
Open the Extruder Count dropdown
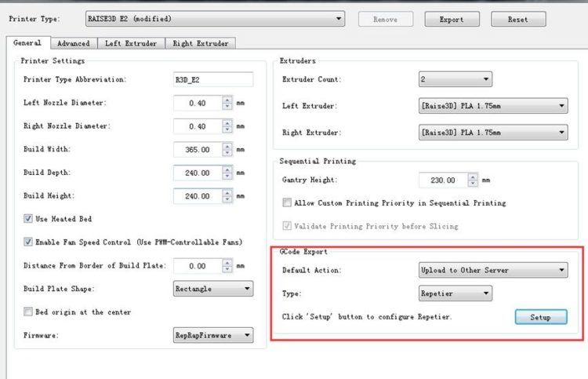click(456, 79)
